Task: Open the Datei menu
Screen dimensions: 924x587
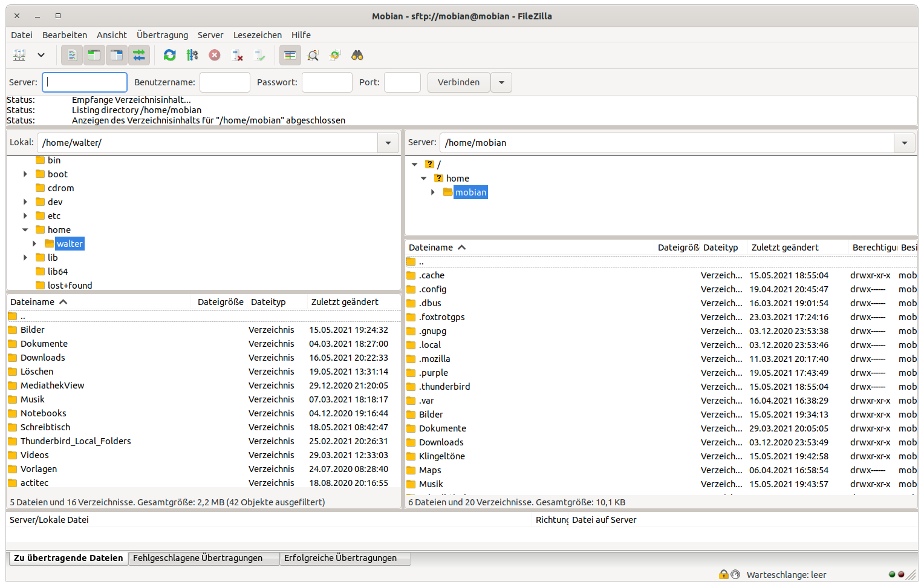Action: (x=22, y=35)
